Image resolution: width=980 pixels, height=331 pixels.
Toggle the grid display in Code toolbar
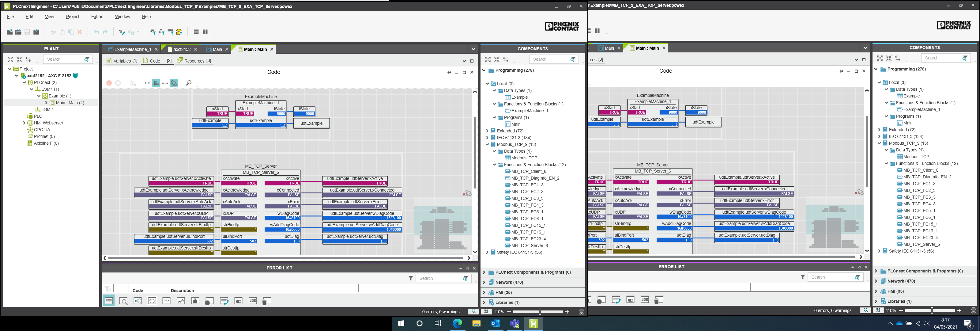[x=156, y=83]
